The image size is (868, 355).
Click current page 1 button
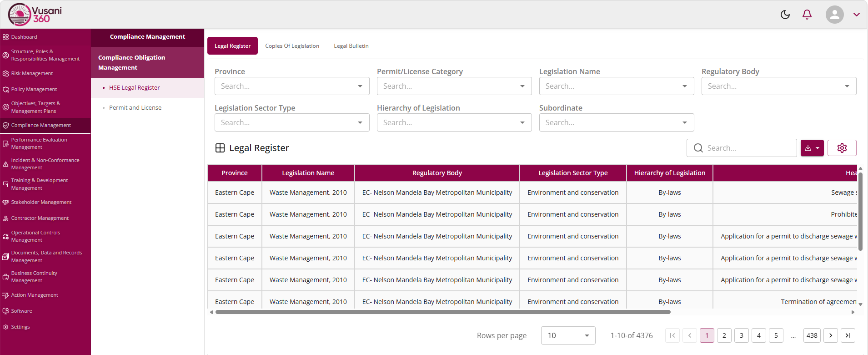pos(707,335)
